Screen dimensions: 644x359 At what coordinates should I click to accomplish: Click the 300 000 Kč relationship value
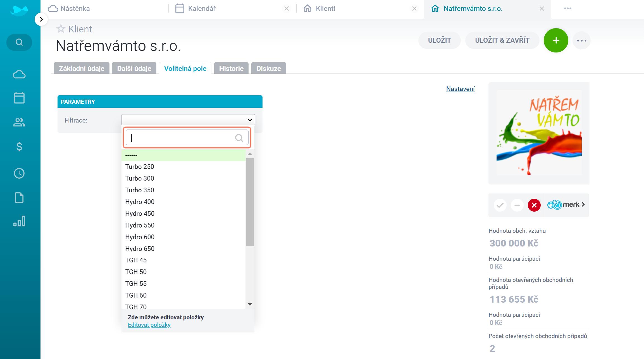pos(514,243)
